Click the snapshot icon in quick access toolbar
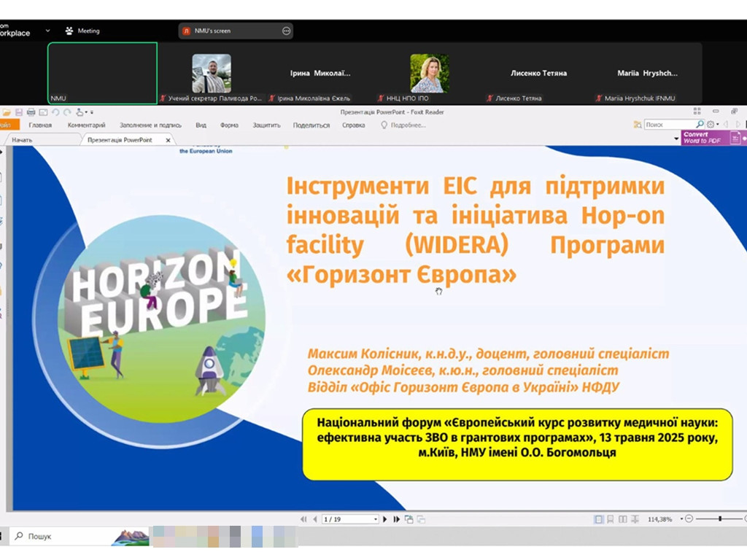 coord(43,112)
